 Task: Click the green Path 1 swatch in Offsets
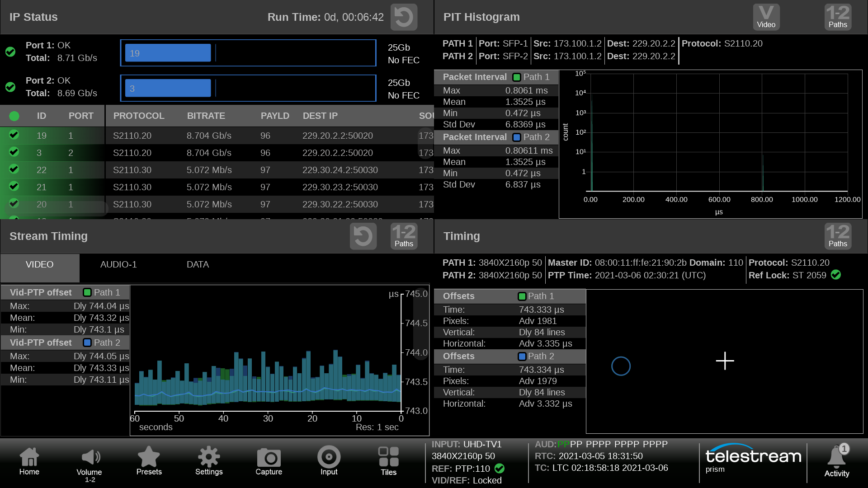pyautogui.click(x=522, y=296)
